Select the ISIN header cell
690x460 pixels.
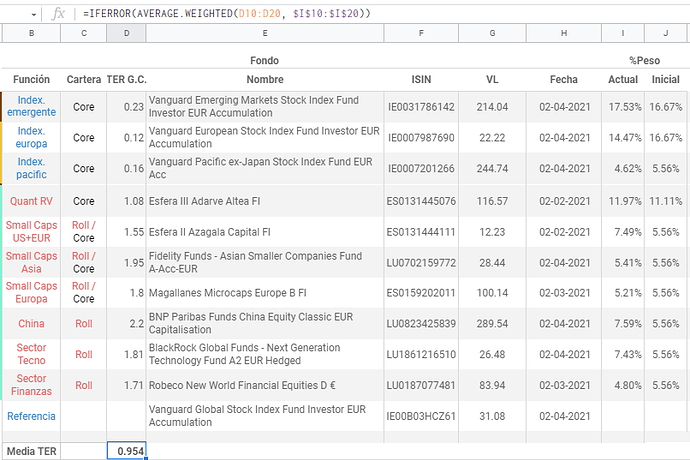421,79
